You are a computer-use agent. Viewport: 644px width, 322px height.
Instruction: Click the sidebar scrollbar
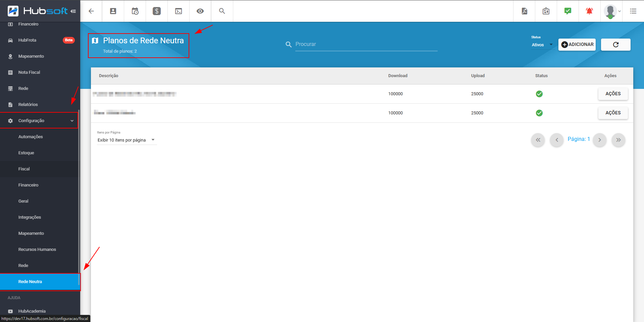[79, 198]
